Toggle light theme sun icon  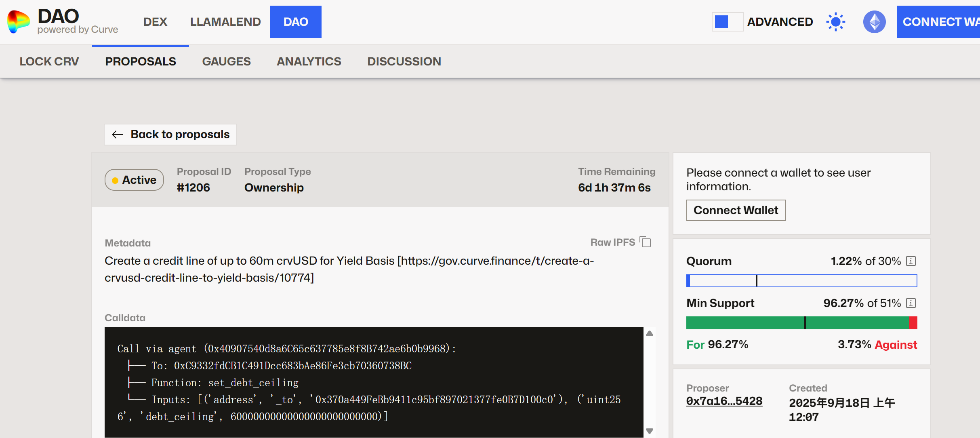(835, 22)
